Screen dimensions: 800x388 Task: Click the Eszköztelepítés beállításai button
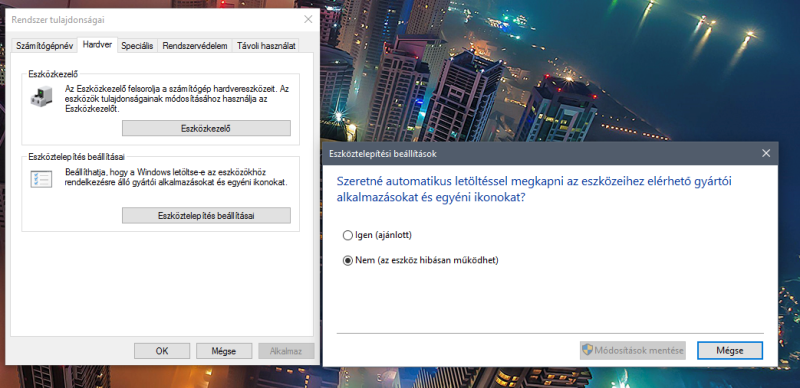pos(206,215)
